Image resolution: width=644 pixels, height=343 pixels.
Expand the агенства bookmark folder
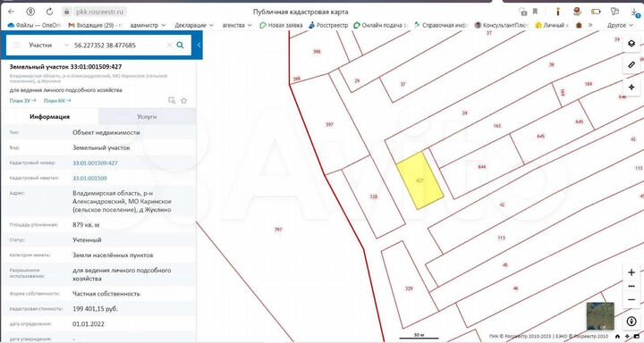click(237, 25)
